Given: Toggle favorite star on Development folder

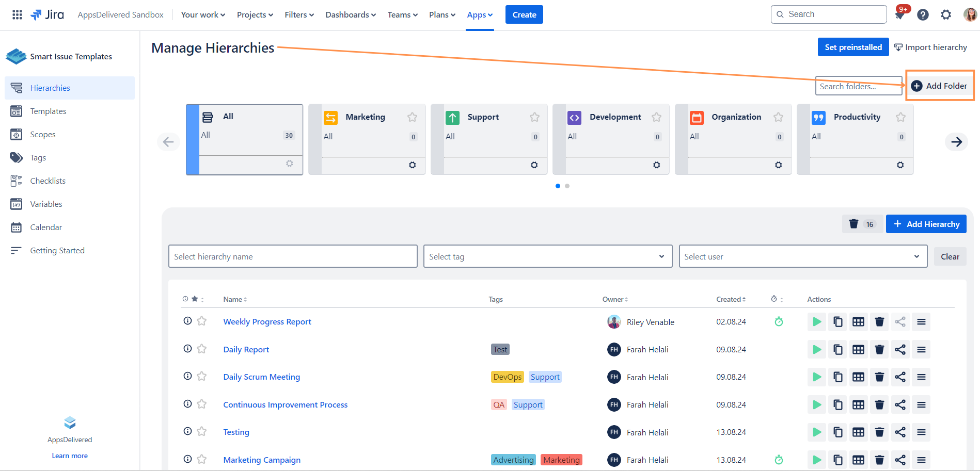Looking at the screenshot, I should click(x=656, y=117).
